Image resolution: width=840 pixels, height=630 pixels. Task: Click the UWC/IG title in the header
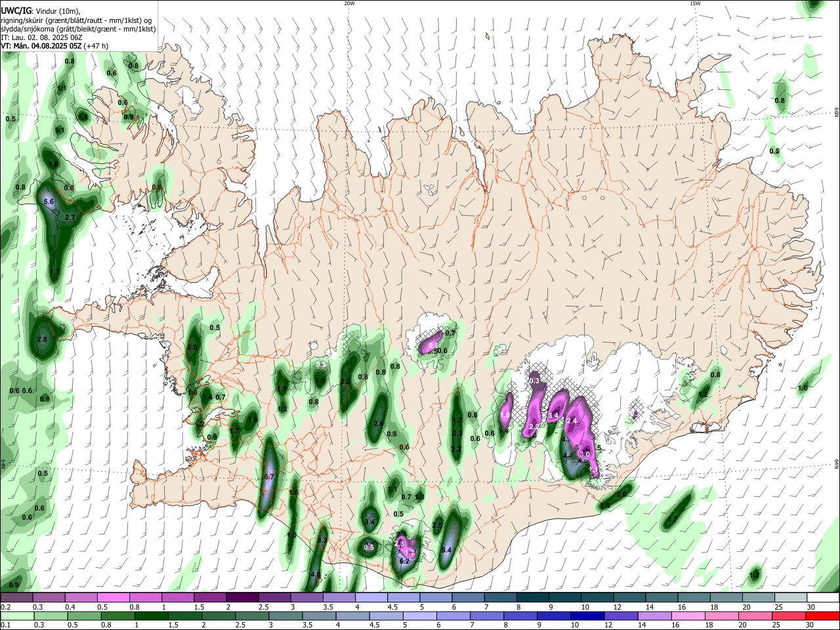coord(16,10)
